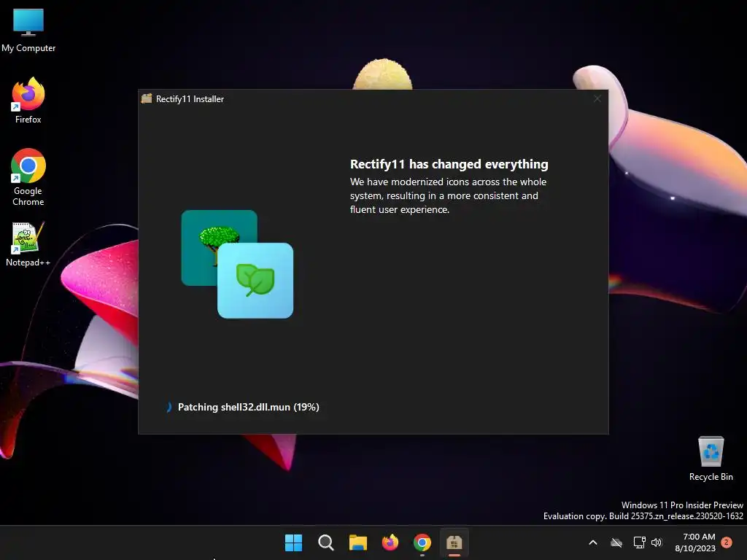Select the Recycle Bin desktop icon
This screenshot has height=560, width=747.
(711, 458)
